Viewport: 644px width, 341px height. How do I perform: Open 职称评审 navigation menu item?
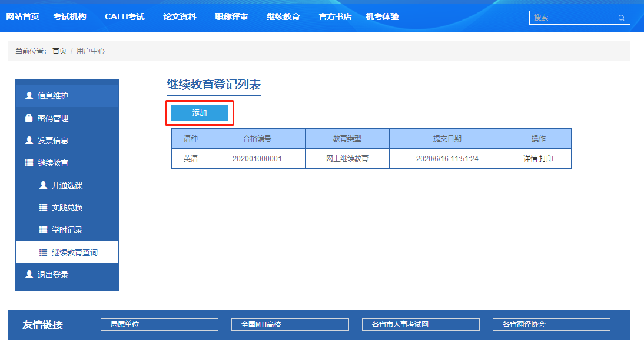coord(231,16)
